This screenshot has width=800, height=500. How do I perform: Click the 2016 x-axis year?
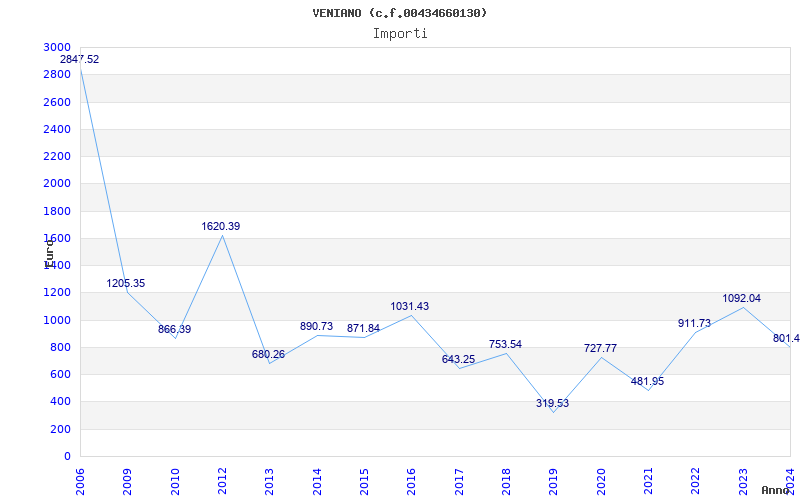[412, 481]
